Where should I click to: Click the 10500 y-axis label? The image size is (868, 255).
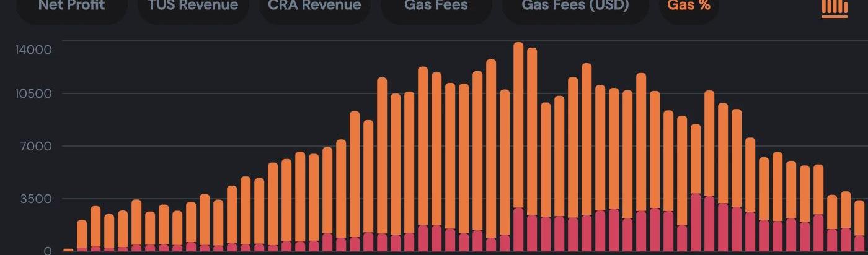[x=34, y=94]
